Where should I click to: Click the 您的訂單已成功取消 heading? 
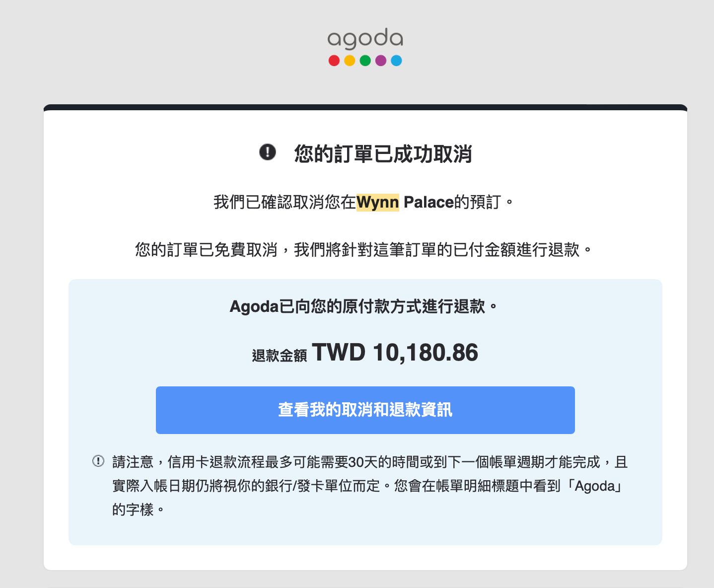point(383,153)
